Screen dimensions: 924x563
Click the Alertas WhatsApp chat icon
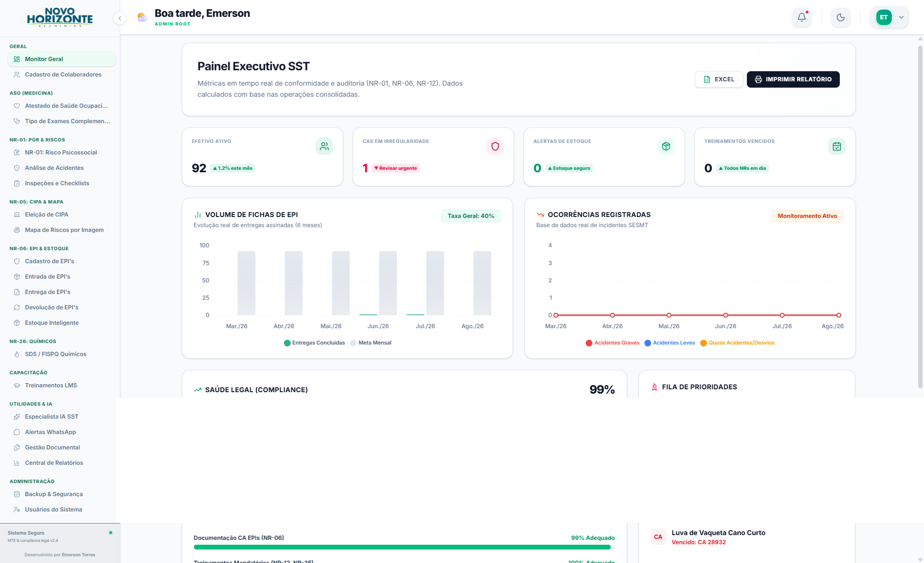pyautogui.click(x=17, y=432)
